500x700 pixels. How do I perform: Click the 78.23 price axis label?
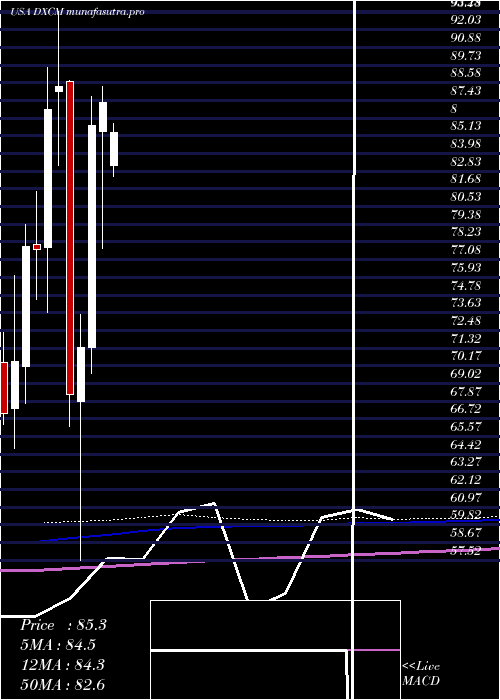[x=466, y=232]
